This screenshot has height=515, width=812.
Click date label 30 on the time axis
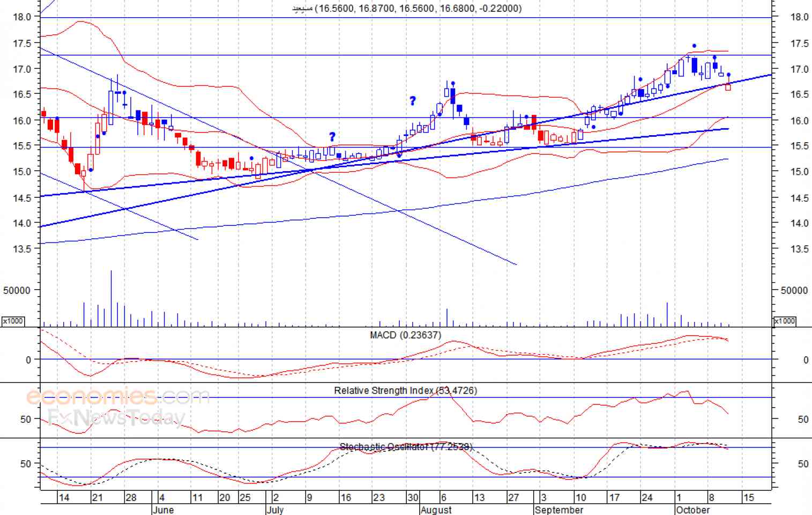(413, 497)
